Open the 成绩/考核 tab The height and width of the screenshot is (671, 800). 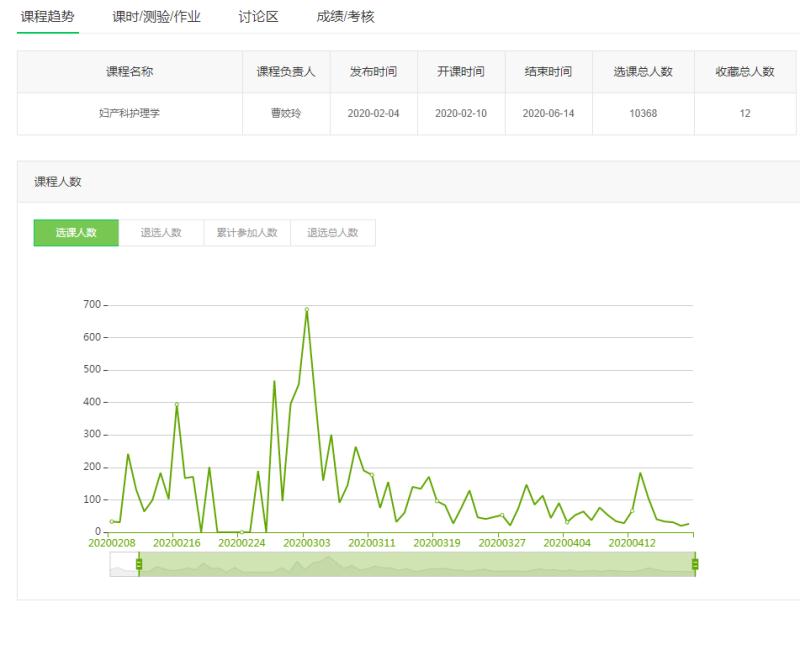(x=345, y=16)
